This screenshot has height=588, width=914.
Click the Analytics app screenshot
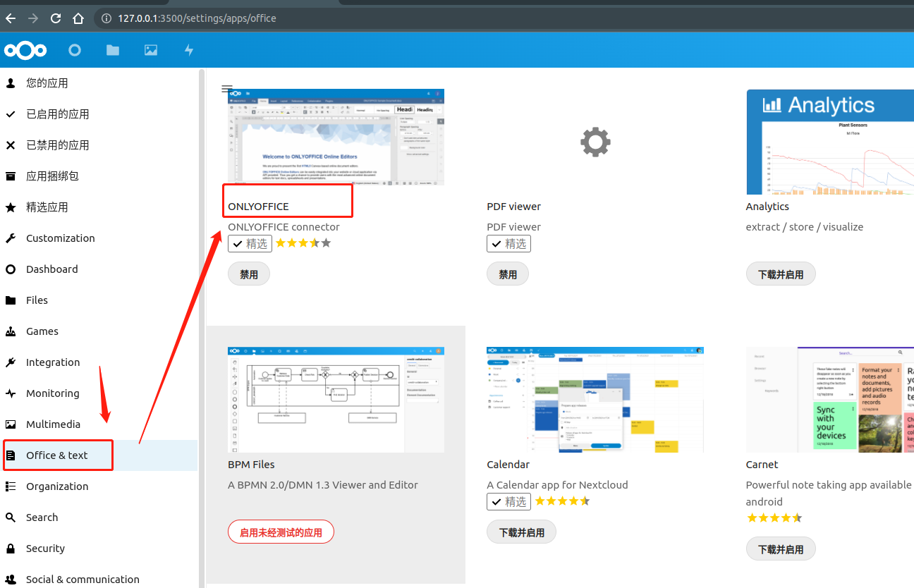coord(830,142)
